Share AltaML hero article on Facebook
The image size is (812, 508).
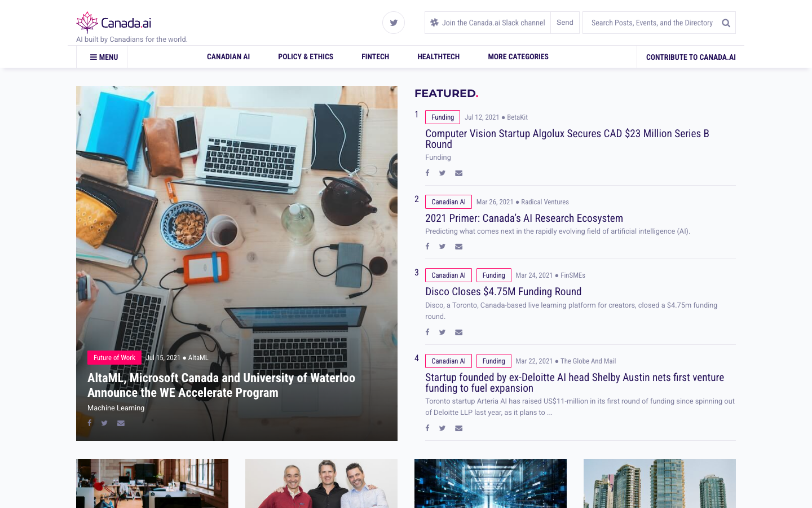(x=89, y=423)
